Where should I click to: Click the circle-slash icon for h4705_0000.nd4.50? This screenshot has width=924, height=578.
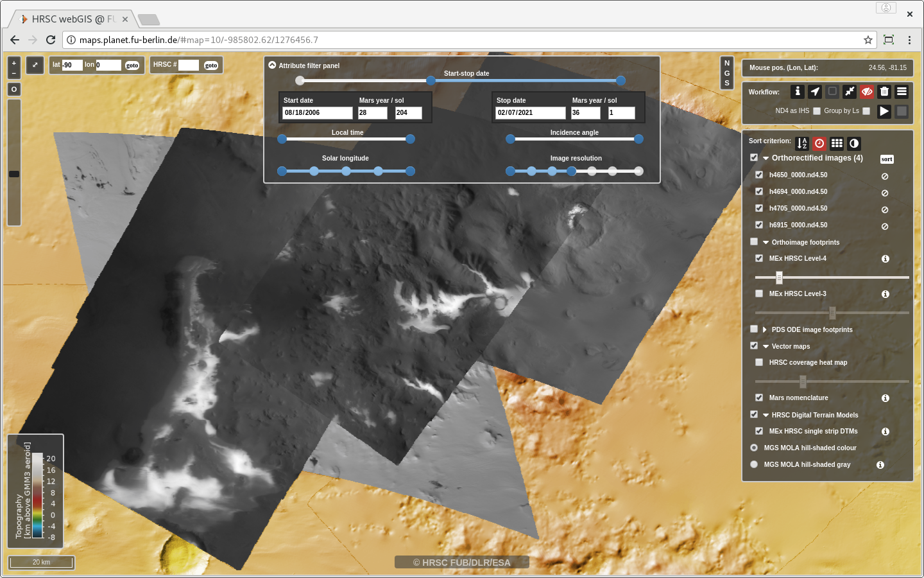click(885, 210)
